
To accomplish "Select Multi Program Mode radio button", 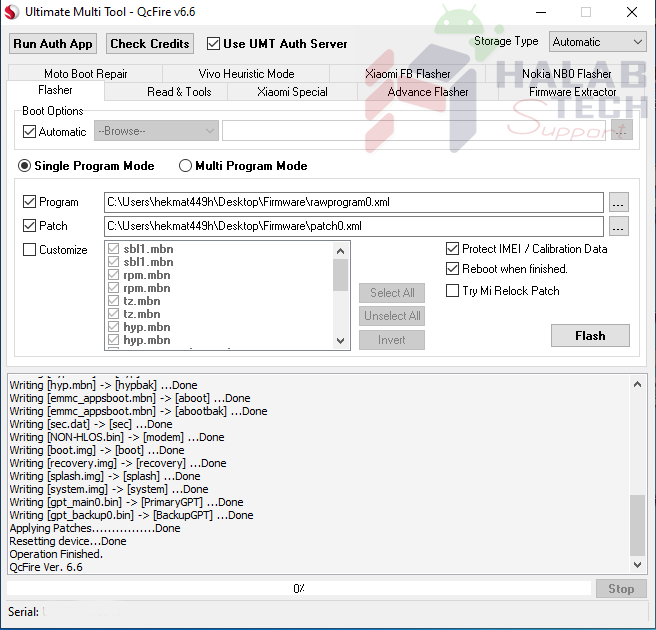I will 185,166.
